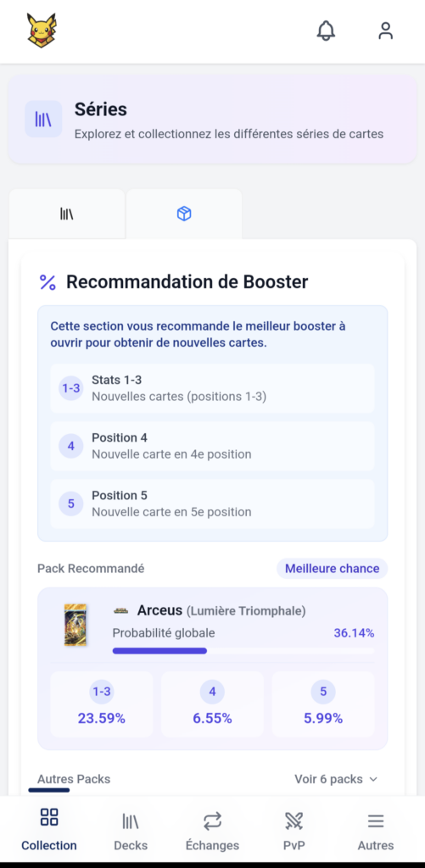Select the Stats 1-3 info row
This screenshot has width=425, height=868.
(x=212, y=388)
